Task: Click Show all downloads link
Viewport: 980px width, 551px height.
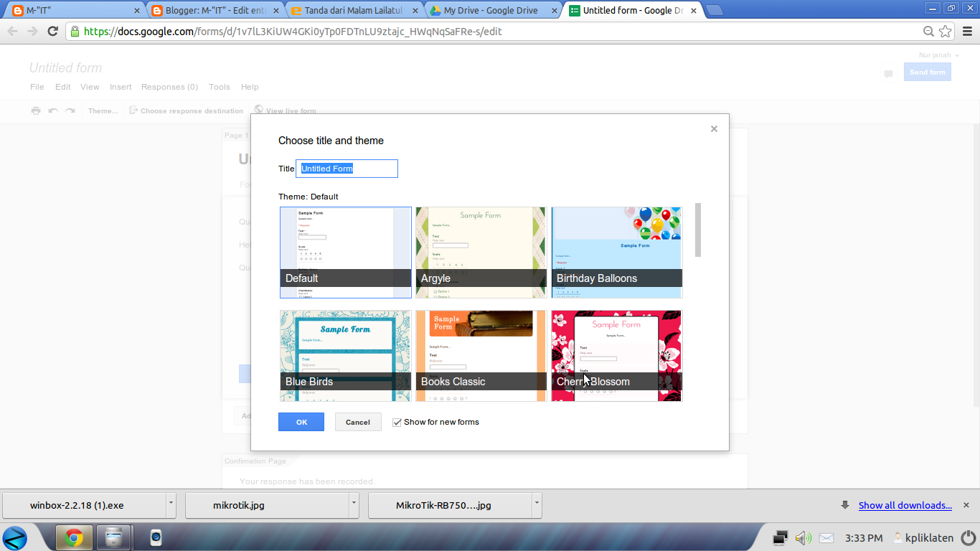Action: (905, 505)
